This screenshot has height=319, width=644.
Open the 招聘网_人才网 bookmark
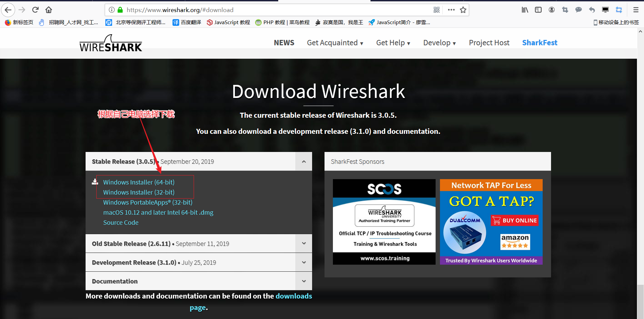pyautogui.click(x=68, y=22)
